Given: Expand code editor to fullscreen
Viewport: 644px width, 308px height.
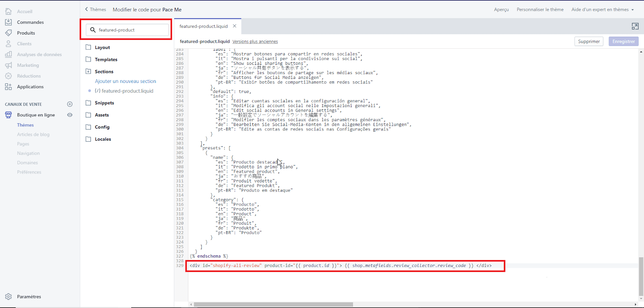Looking at the screenshot, I should [x=635, y=26].
